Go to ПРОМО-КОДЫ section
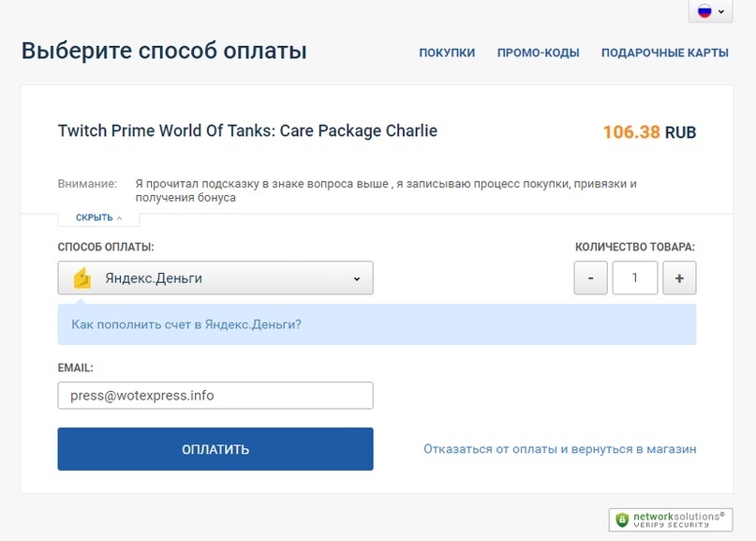 (x=538, y=53)
